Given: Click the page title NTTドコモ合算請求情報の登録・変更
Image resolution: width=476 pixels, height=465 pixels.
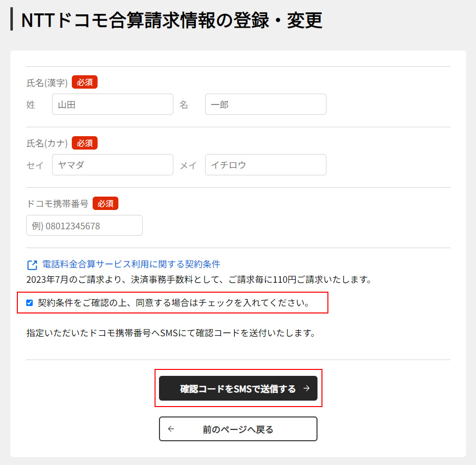Looking at the screenshot, I should coord(172,20).
